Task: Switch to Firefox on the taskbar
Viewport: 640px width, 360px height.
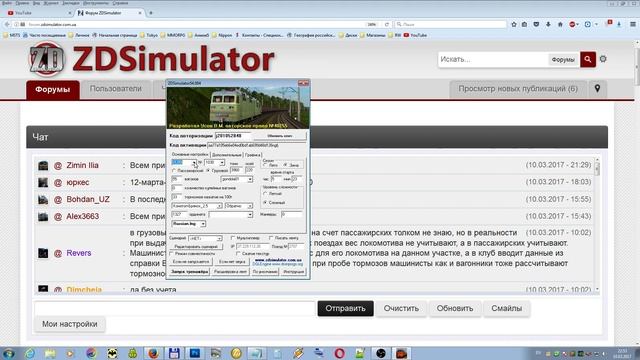Action: [x=153, y=353]
